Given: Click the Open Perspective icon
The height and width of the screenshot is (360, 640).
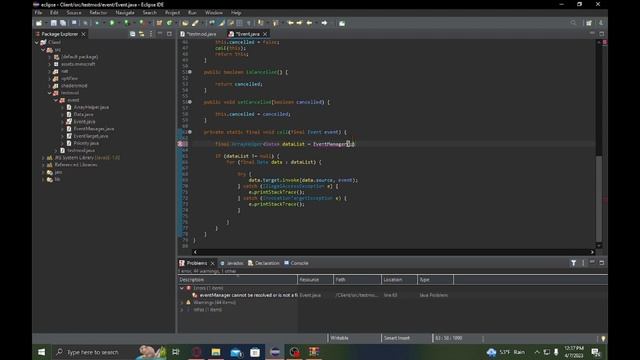Looking at the screenshot, I should coord(589,23).
